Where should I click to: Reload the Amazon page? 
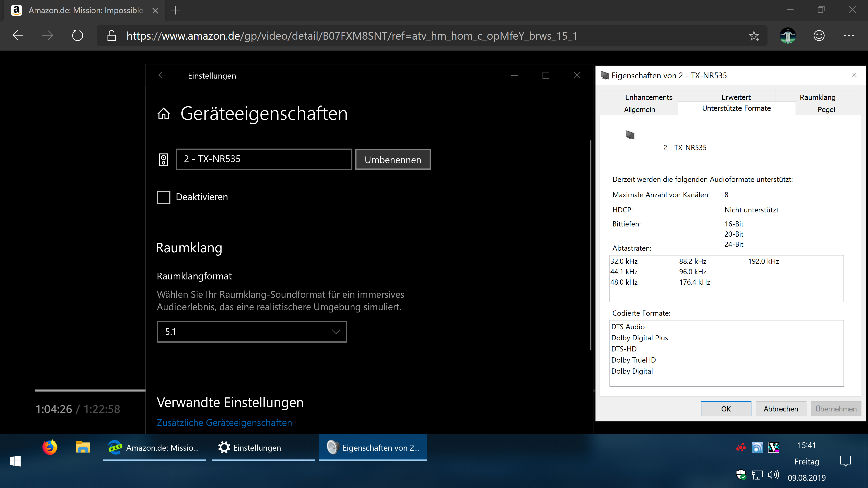pos(77,35)
